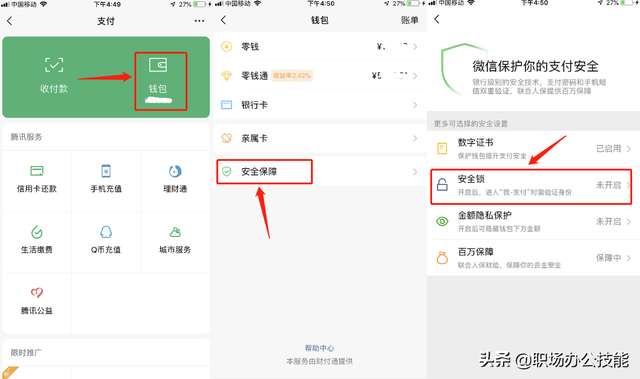The image size is (640, 379).
Task: Go back from the 钱包 screen
Action: point(223,20)
